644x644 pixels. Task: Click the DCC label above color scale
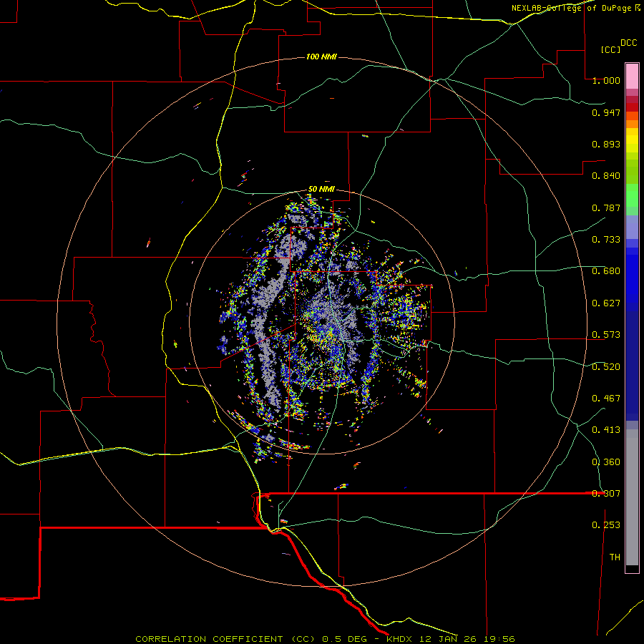(x=628, y=43)
